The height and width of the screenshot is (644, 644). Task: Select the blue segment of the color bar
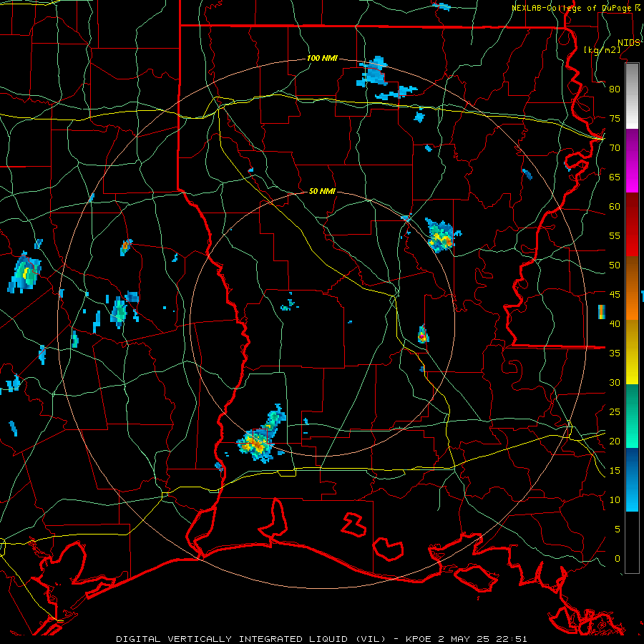(632, 479)
